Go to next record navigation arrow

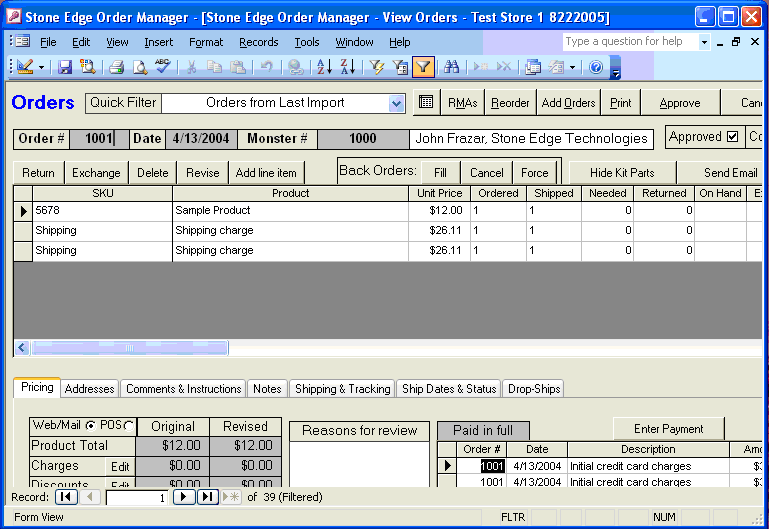tap(183, 497)
